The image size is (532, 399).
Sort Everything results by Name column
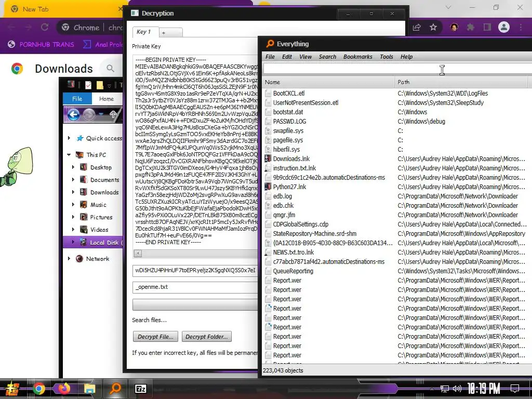(328, 82)
